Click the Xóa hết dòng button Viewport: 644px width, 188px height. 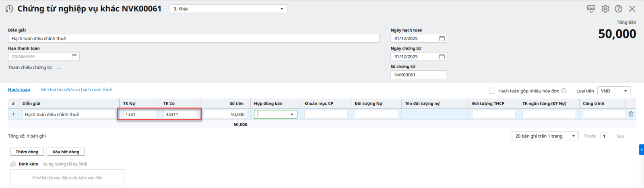click(x=66, y=152)
